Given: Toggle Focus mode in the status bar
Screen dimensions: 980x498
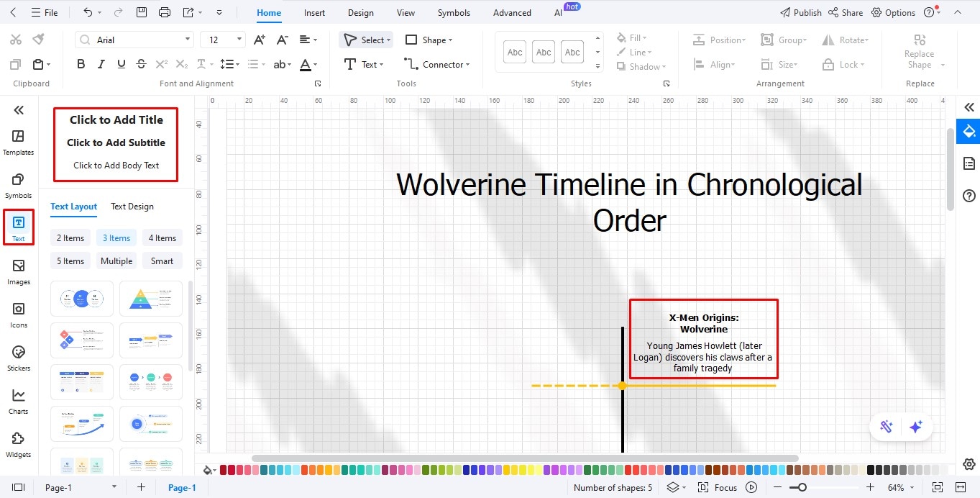Looking at the screenshot, I should (718, 487).
